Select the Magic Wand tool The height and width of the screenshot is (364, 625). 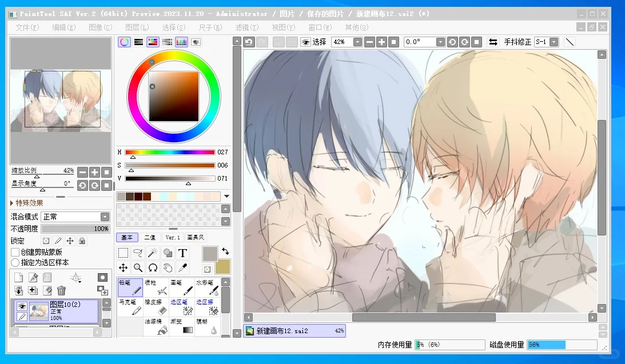(x=153, y=253)
